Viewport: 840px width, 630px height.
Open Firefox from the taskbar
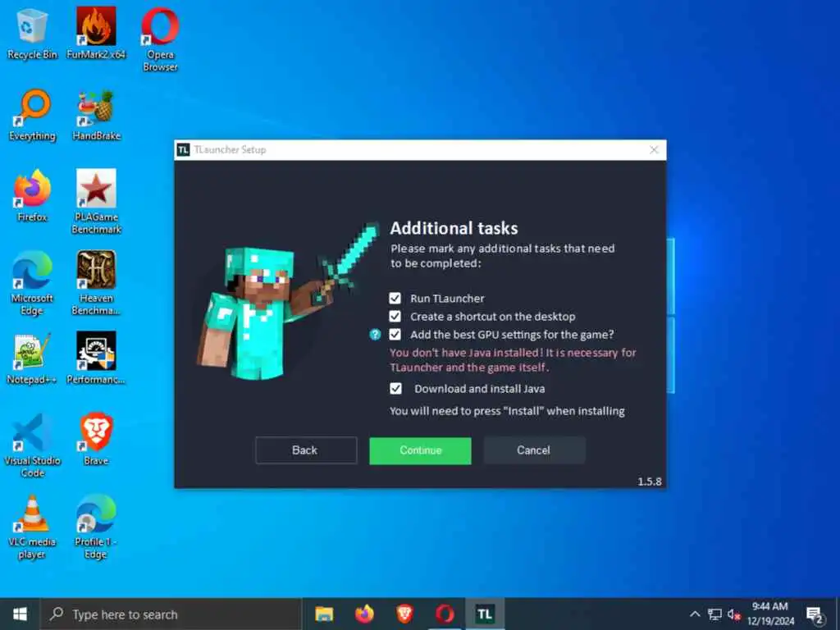(364, 614)
